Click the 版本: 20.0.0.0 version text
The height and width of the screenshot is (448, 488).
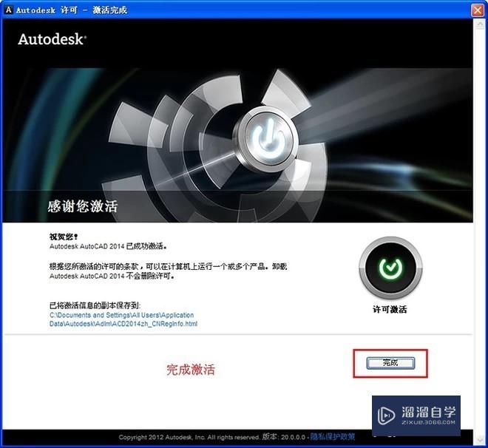tap(283, 437)
